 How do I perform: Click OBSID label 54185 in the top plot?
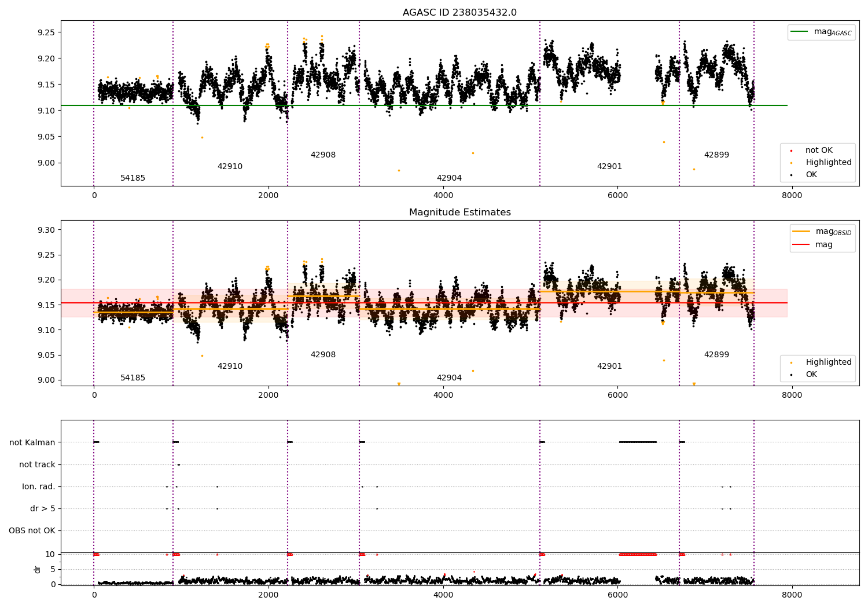pos(133,178)
